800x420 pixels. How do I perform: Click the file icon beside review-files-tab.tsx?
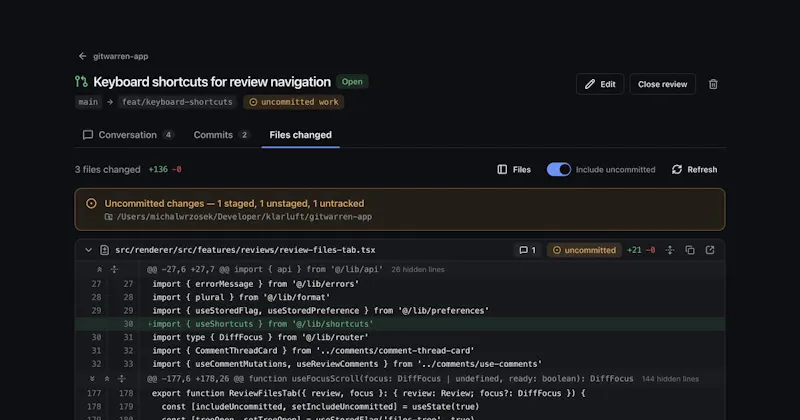coord(105,250)
